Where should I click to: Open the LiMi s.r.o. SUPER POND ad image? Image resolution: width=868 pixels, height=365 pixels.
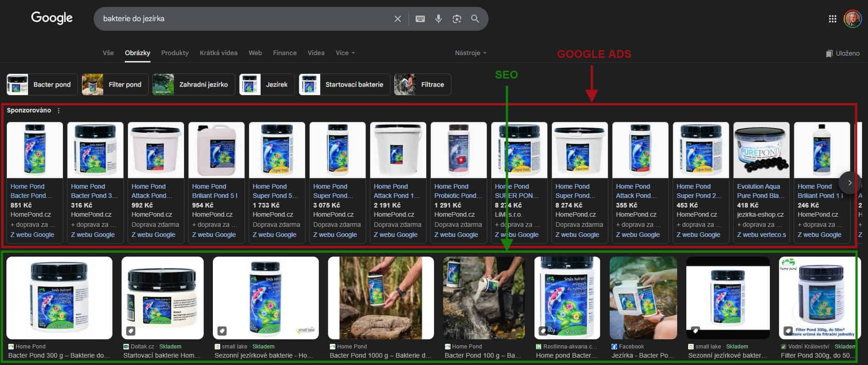[519, 150]
